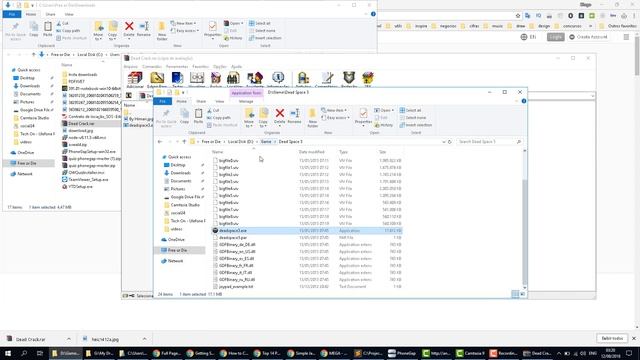Image resolution: width=640 pixels, height=360 pixels.
Task: Open Task View icon on the taskbar
Action: (x=40, y=353)
